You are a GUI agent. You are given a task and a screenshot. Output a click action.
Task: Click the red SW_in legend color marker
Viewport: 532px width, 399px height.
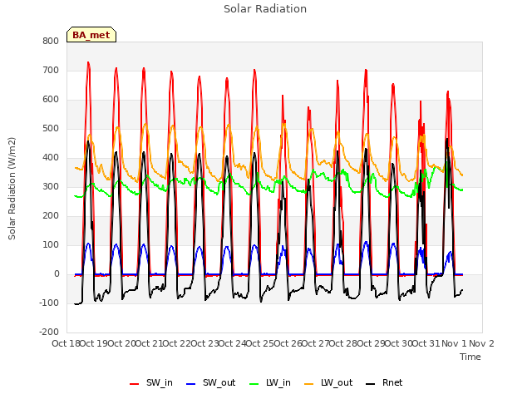click(135, 384)
